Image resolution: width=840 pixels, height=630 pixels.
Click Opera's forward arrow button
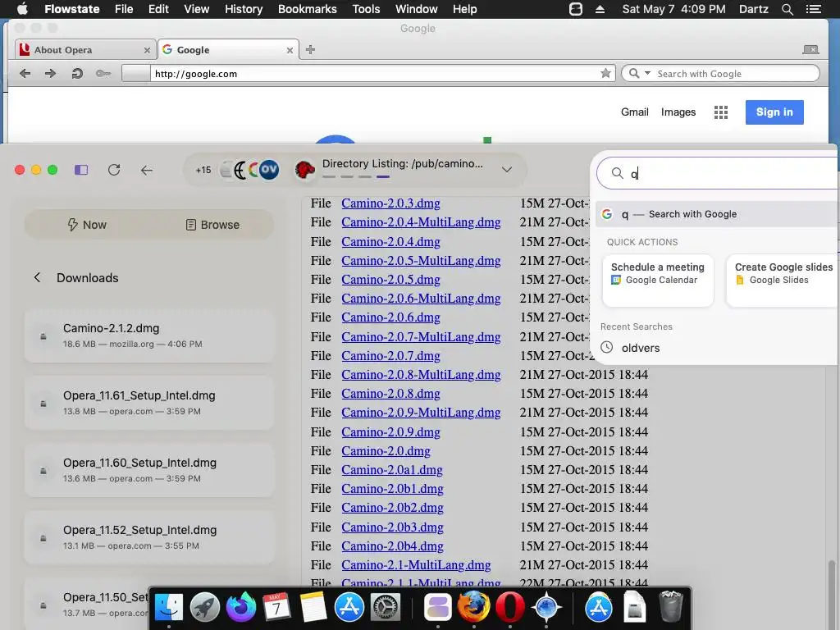click(x=50, y=73)
